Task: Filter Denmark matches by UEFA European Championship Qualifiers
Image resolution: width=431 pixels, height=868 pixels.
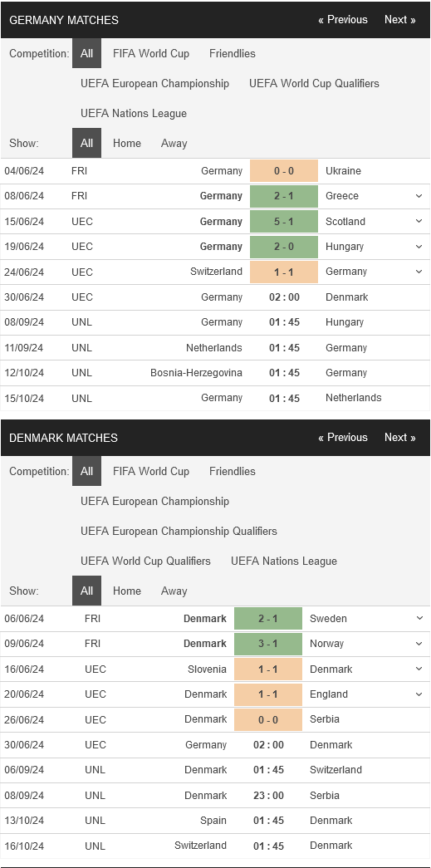Action: [x=179, y=532]
